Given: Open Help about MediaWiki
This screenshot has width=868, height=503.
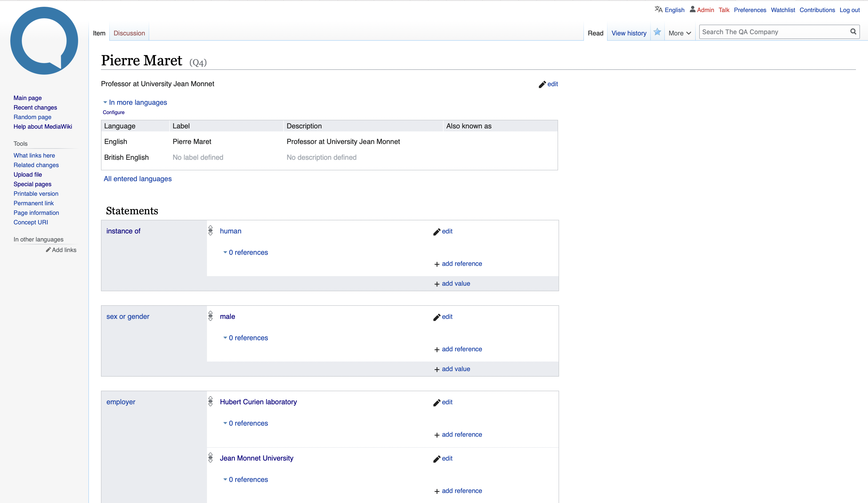Looking at the screenshot, I should point(43,126).
